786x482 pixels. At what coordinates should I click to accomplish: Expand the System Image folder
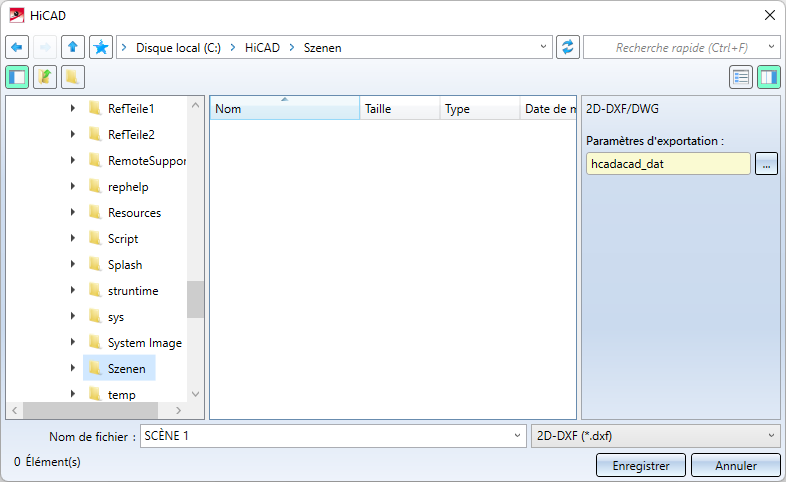(x=73, y=343)
